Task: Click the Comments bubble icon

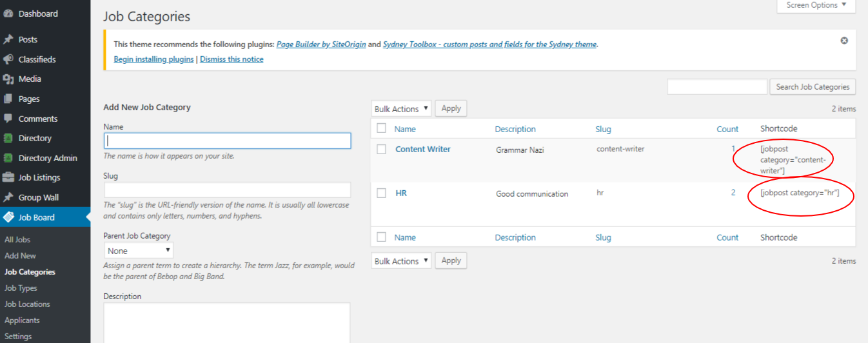Action: tap(8, 119)
